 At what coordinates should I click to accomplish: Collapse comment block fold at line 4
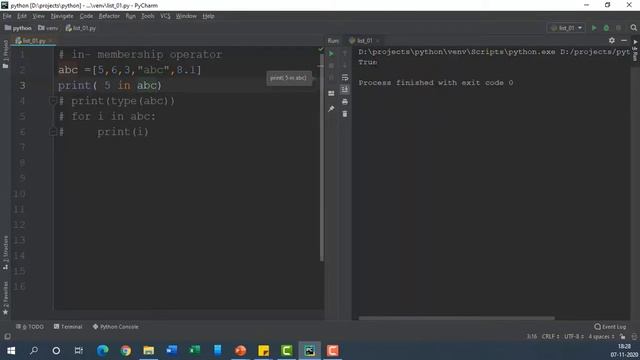click(x=53, y=100)
